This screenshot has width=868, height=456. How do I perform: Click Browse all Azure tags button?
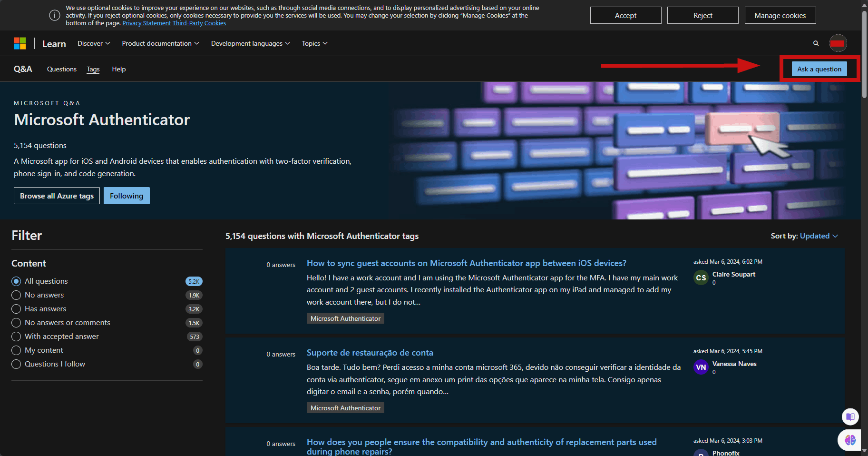[57, 196]
